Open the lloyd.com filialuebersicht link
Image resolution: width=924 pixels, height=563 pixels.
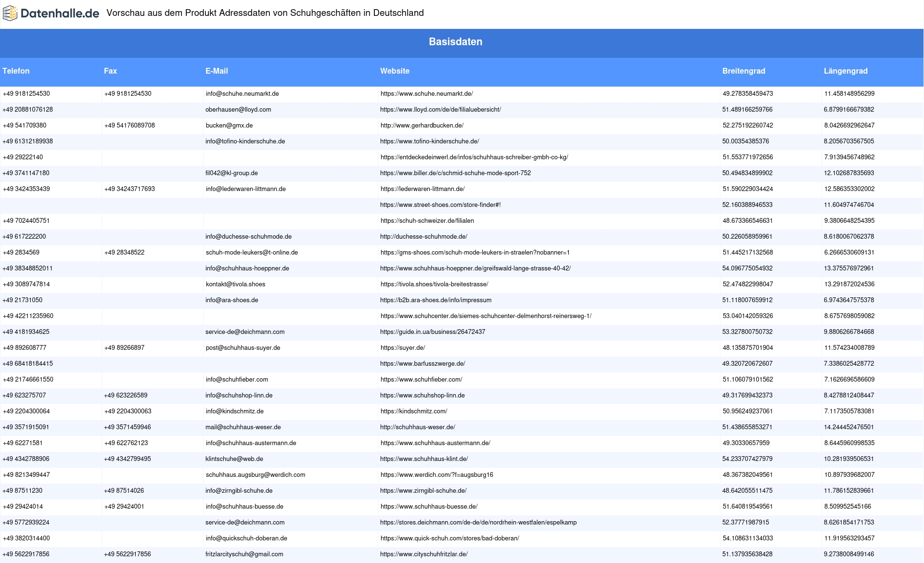click(x=440, y=110)
